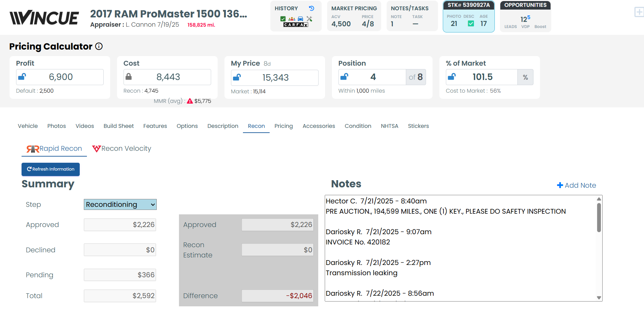The width and height of the screenshot is (644, 320).
Task: Open the STK# 5390927A card
Action: (x=469, y=16)
